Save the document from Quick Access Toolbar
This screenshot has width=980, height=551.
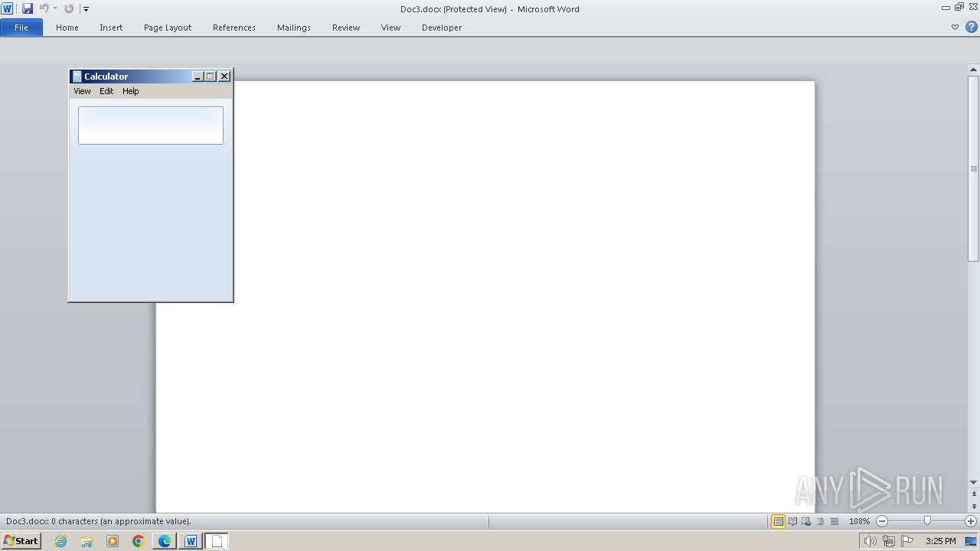(28, 8)
